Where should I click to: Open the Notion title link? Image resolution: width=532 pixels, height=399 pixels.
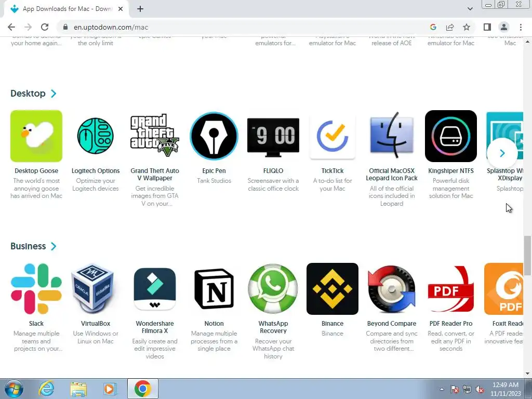(214, 324)
